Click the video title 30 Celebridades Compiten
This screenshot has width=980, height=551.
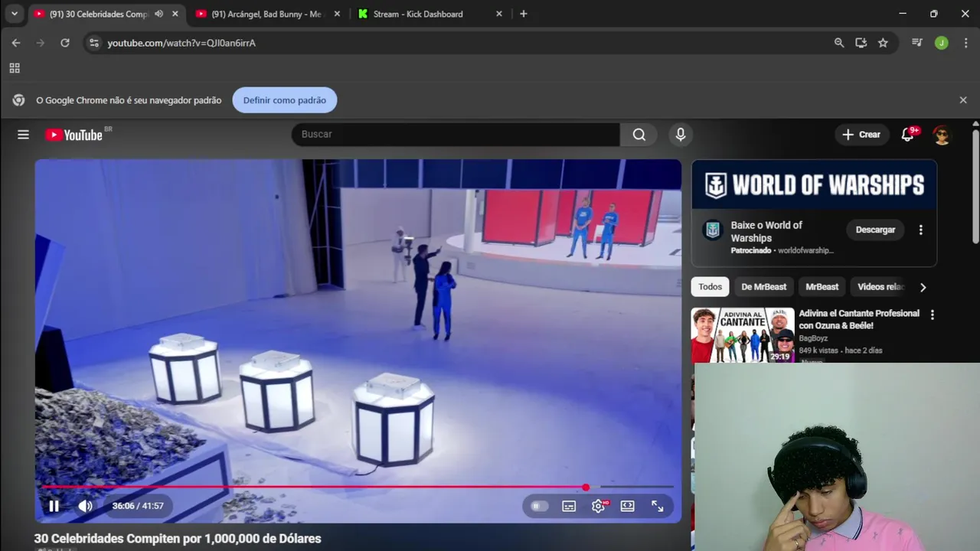pyautogui.click(x=178, y=539)
